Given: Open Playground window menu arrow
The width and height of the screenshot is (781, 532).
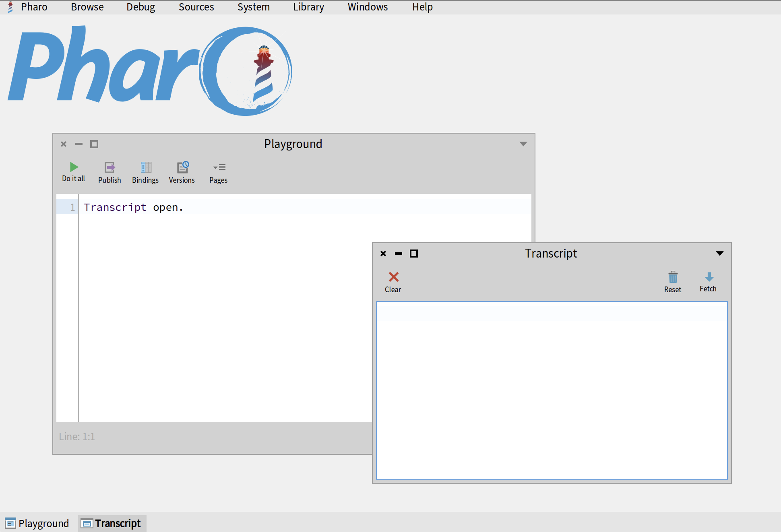Looking at the screenshot, I should click(x=523, y=144).
